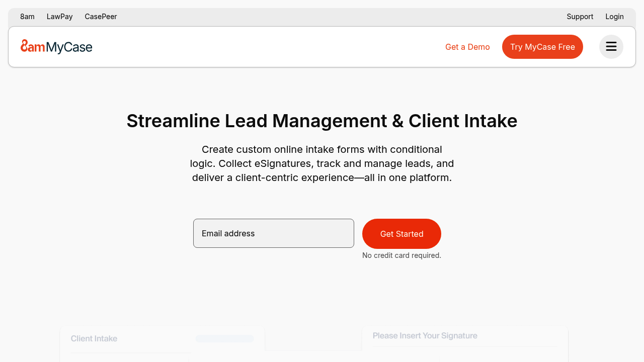Select the LawPay brand link
Screen dimensions: 644x362
point(59,16)
